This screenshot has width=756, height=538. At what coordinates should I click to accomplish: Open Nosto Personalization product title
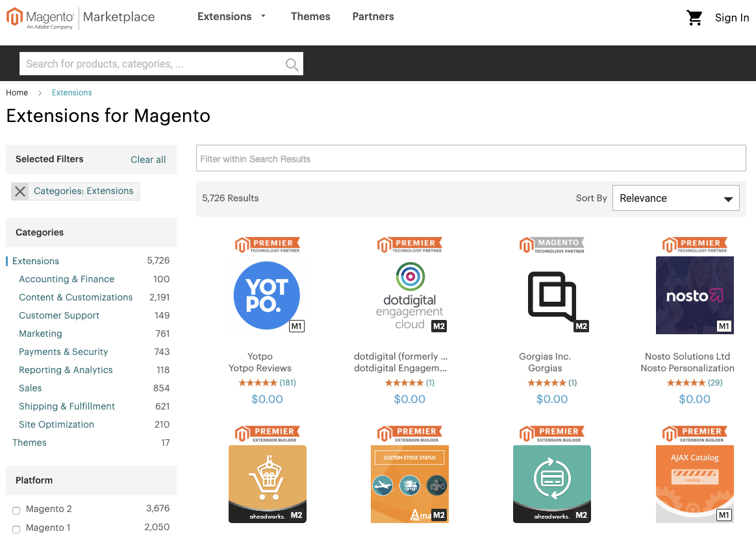point(688,368)
